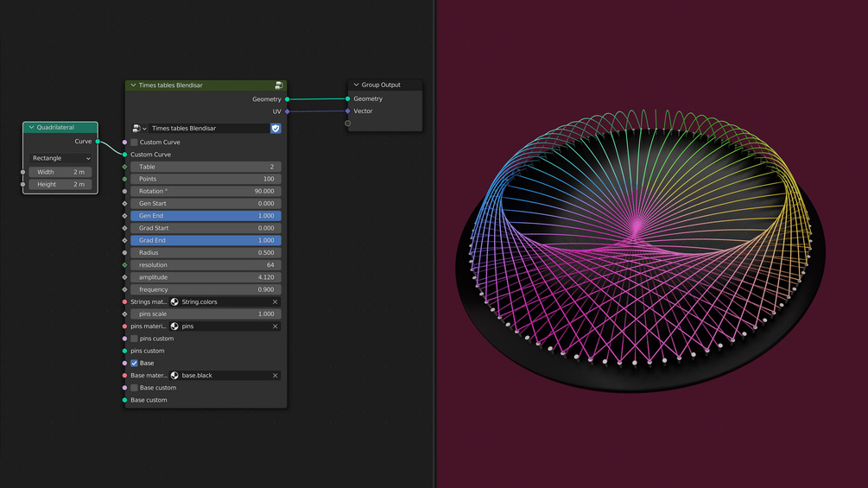Open the Rectangle mode dropdown
868x488 pixels.
point(60,158)
